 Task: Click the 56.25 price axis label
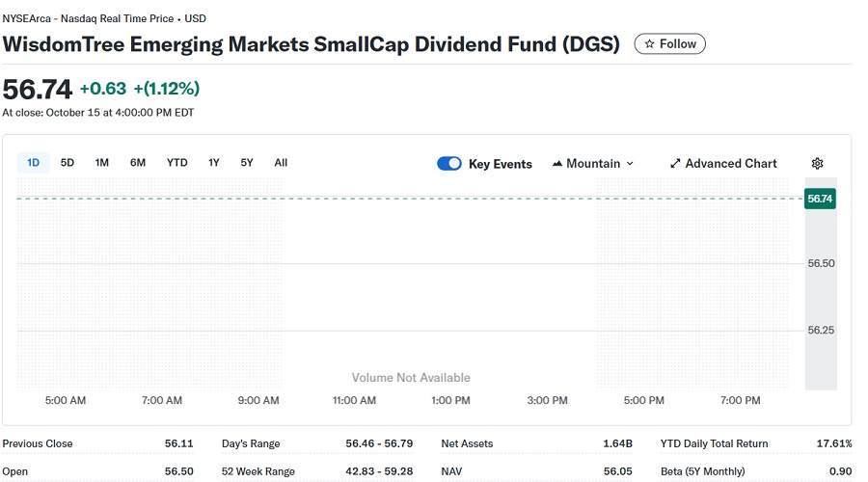click(x=821, y=331)
